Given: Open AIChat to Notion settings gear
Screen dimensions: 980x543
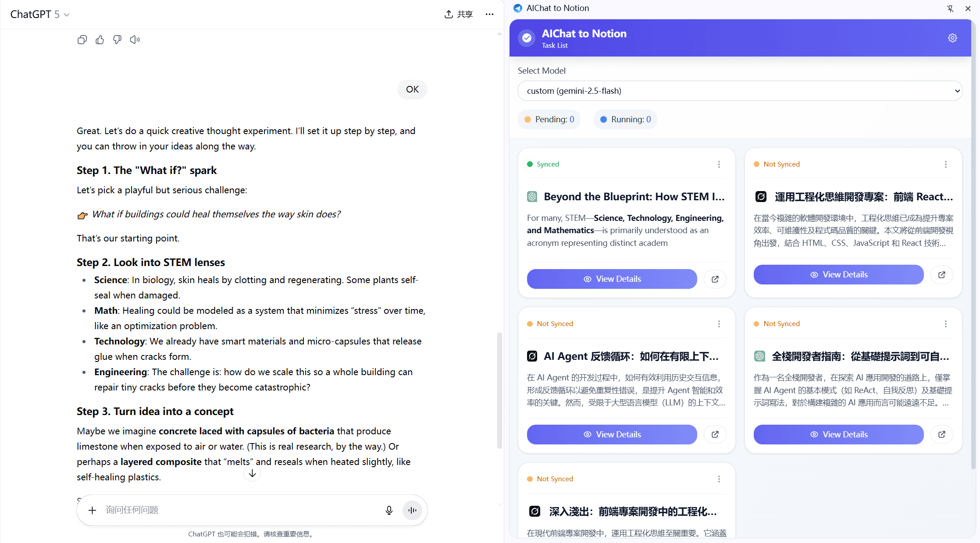Looking at the screenshot, I should pyautogui.click(x=952, y=38).
